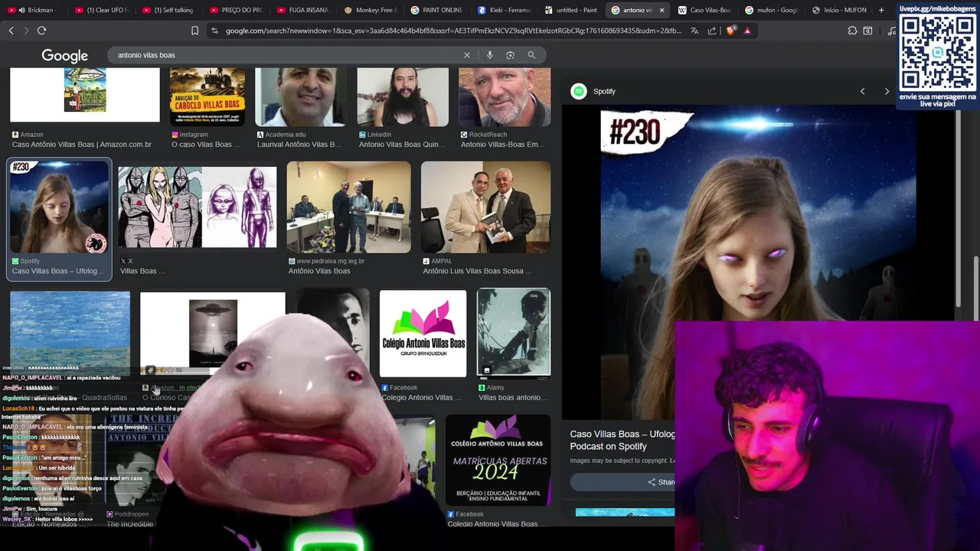The width and height of the screenshot is (980, 551).
Task: Open the Amazon UFO book cover thumbnail
Action: (x=85, y=95)
